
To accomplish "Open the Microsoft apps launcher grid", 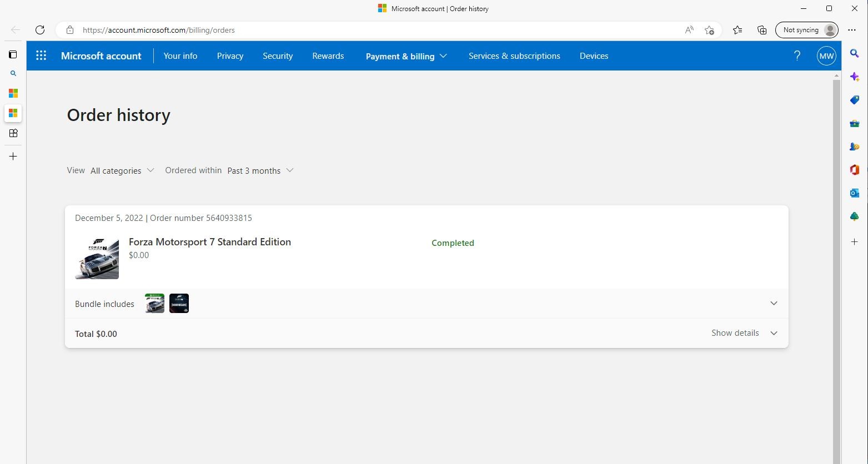I will 41,56.
